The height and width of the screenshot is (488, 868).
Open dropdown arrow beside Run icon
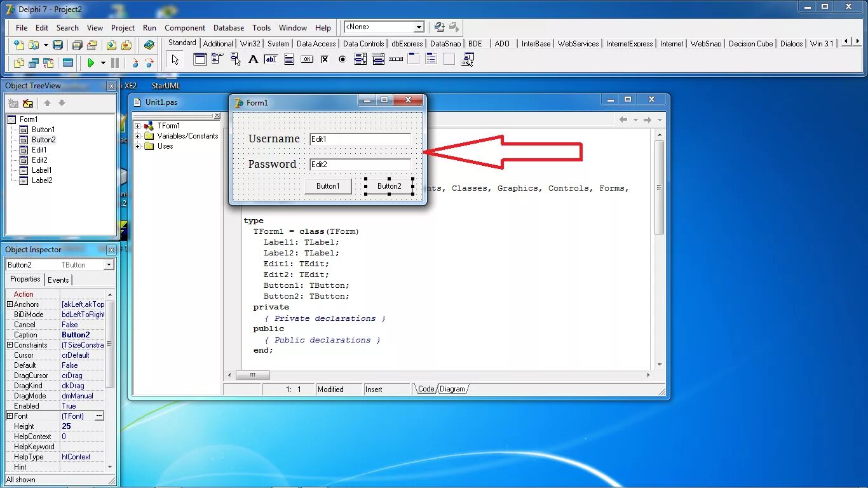[103, 63]
